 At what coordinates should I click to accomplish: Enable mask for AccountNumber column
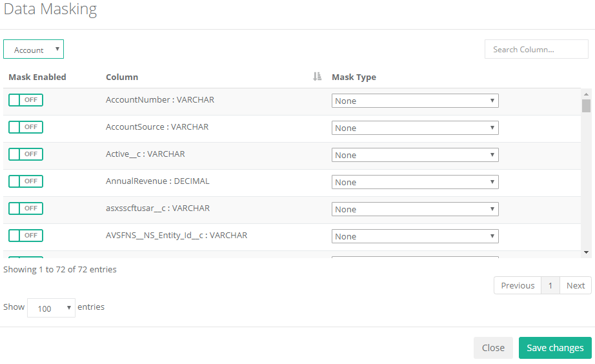(26, 100)
